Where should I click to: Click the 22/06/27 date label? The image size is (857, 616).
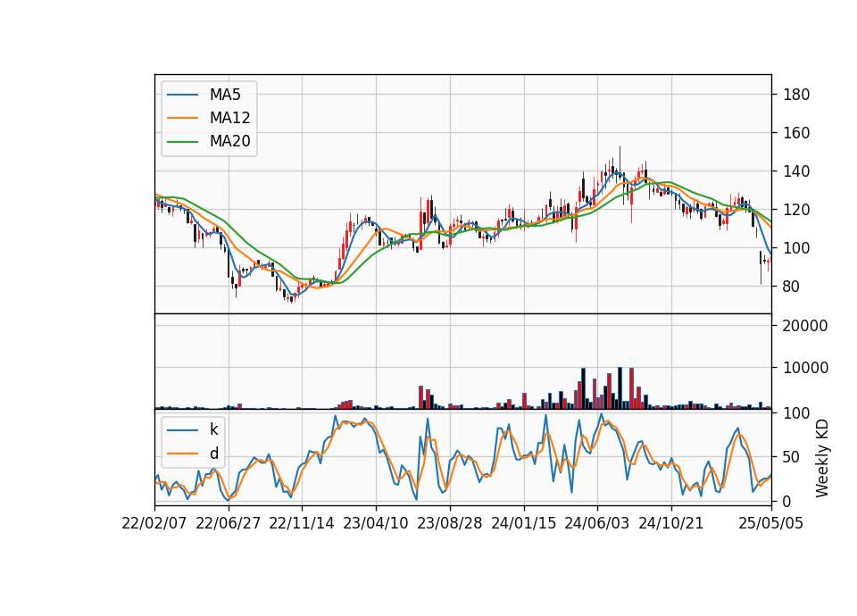(x=229, y=523)
